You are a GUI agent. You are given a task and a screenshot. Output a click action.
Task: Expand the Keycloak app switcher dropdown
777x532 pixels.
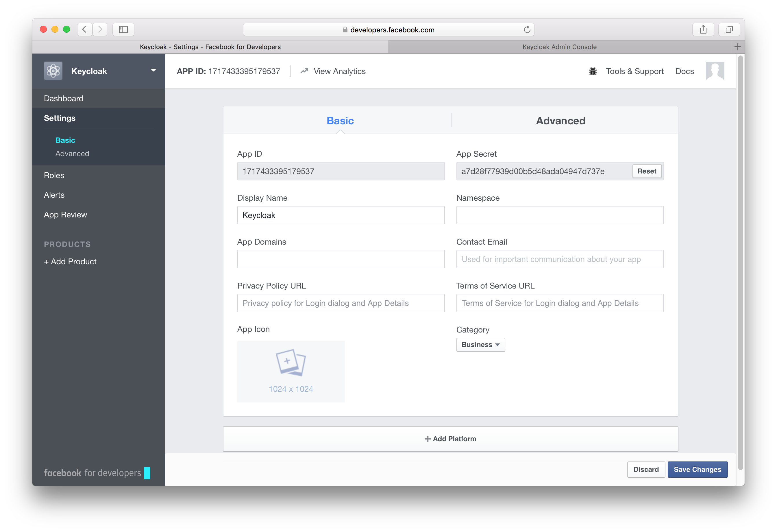point(153,71)
